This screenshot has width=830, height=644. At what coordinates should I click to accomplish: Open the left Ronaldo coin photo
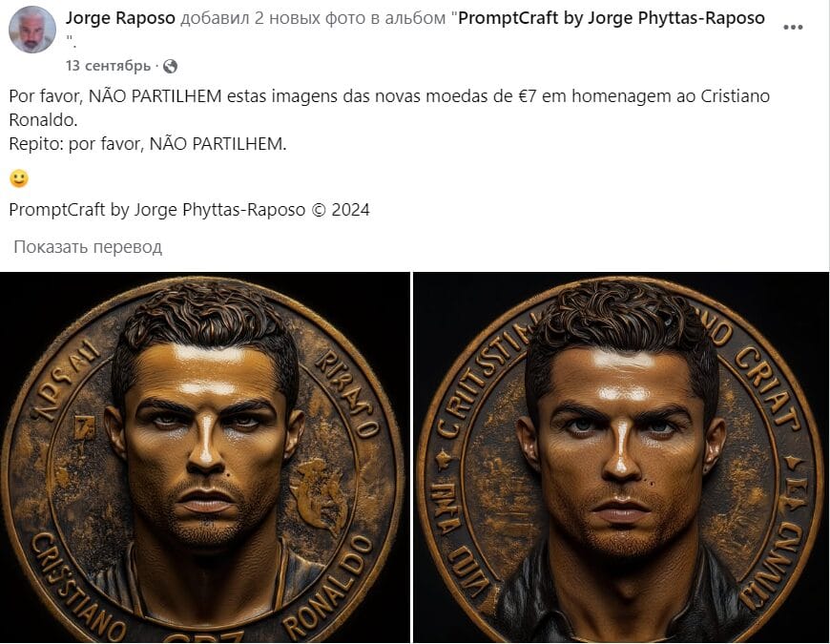point(205,458)
